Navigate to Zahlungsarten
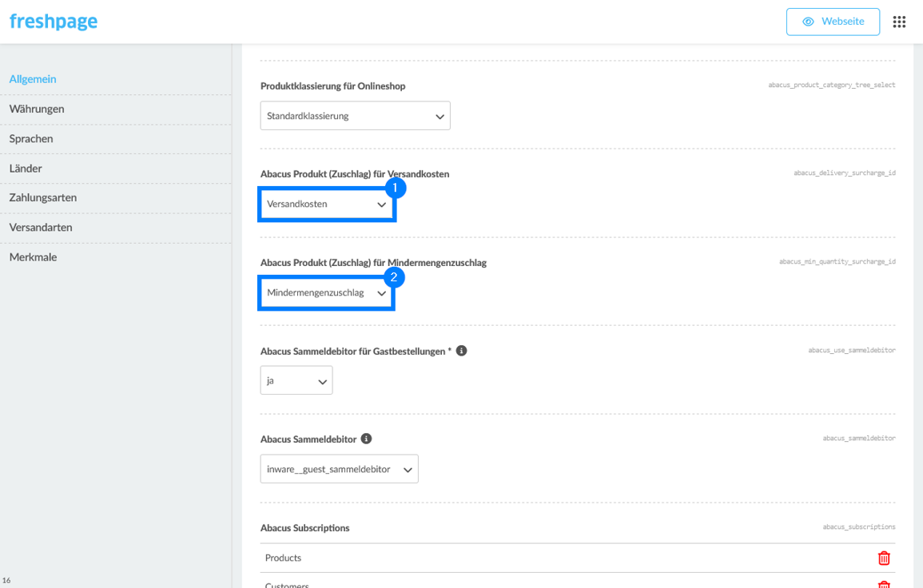 point(43,197)
